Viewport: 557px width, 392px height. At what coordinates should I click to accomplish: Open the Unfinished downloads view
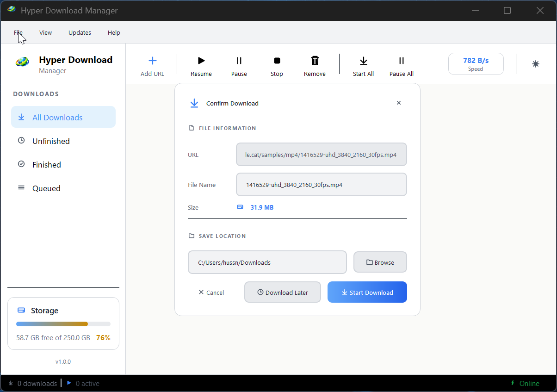(x=51, y=141)
